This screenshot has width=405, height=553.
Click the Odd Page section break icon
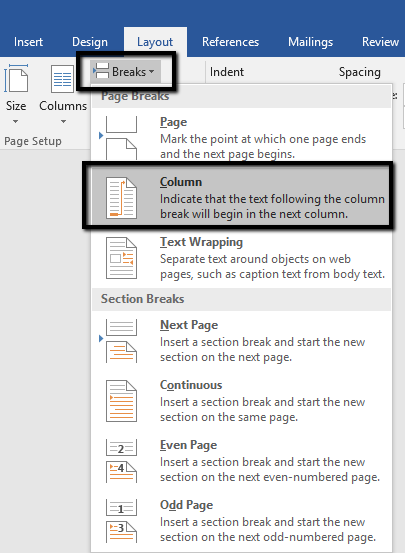click(x=121, y=521)
